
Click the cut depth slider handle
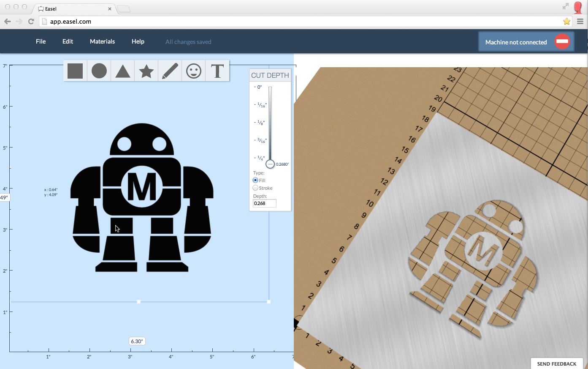[270, 164]
